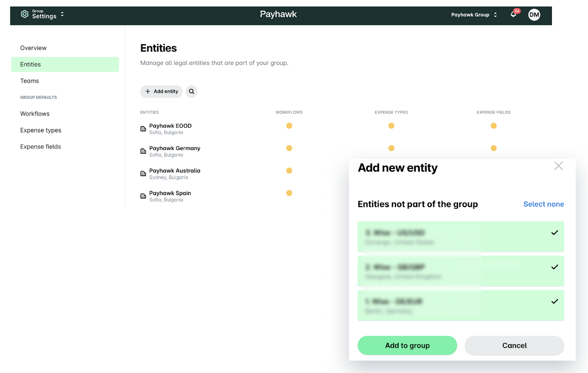Viewport: 588px width, 373px height.
Task: Deselect the third checked entity in dialog
Action: point(461,305)
